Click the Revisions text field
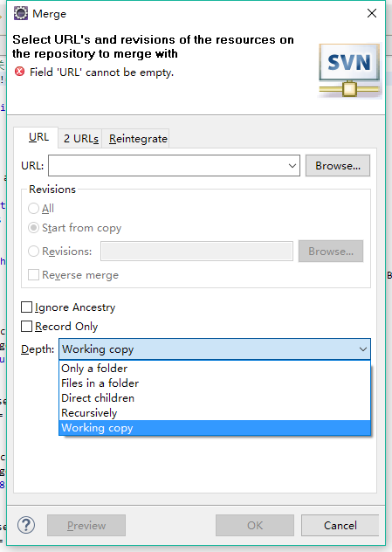The image size is (392, 552). (196, 251)
